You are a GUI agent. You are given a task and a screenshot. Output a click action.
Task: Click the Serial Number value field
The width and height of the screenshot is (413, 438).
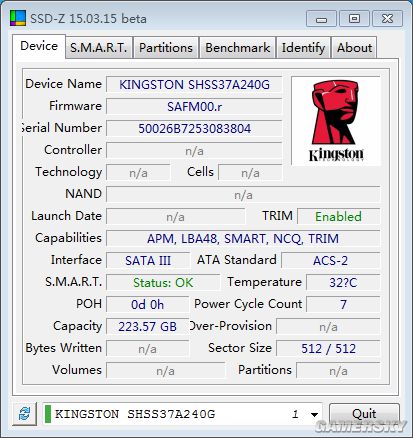[194, 128]
